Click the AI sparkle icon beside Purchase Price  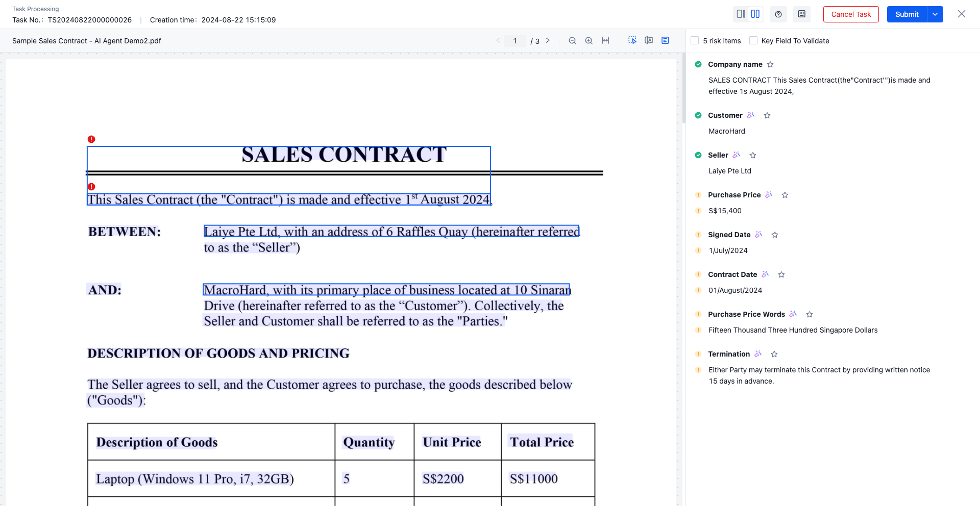tap(769, 194)
